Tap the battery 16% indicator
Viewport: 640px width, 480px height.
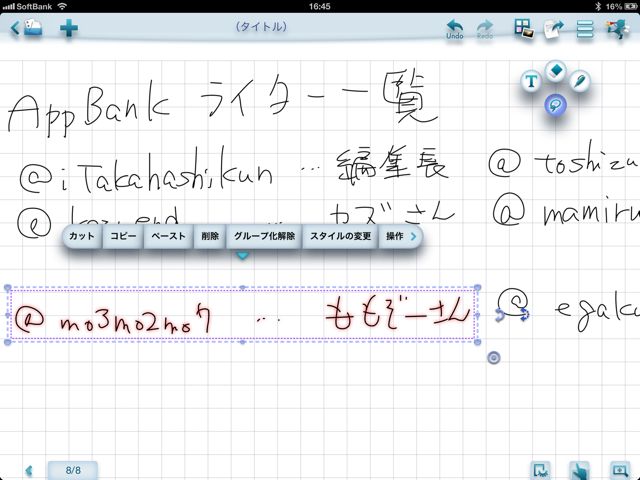click(621, 6)
